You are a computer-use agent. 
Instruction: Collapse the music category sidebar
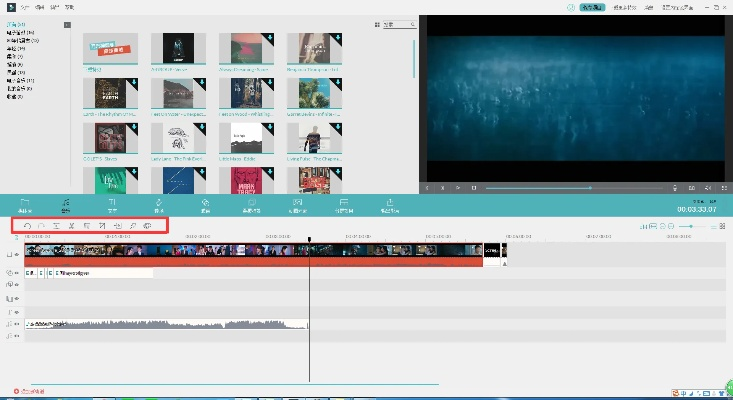pos(67,24)
